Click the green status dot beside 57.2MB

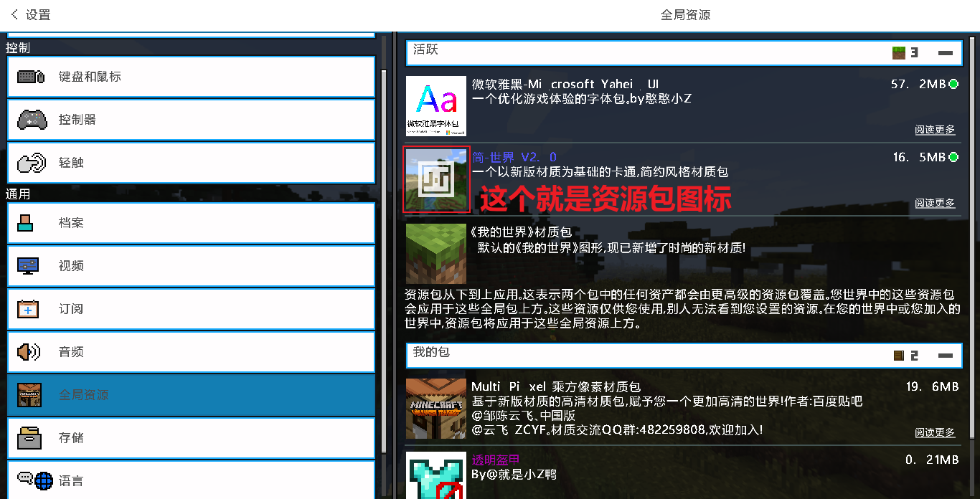point(953,84)
